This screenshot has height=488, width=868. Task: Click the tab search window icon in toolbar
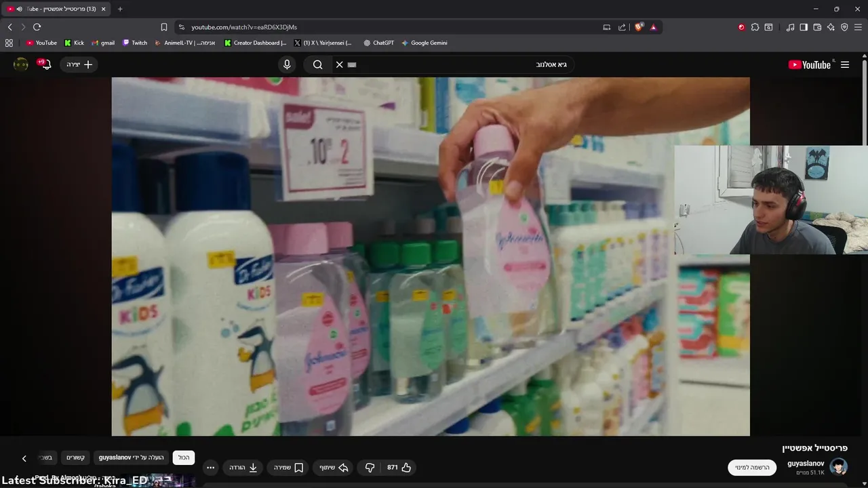(x=768, y=27)
